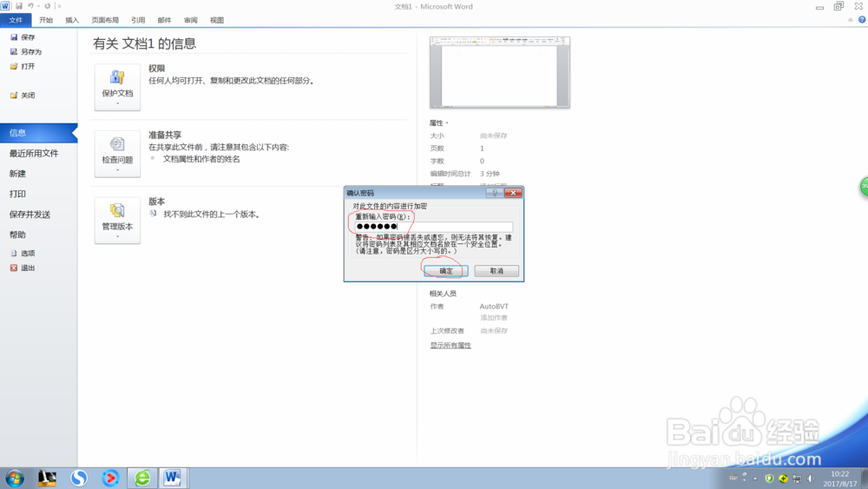Select 信息 in the backstage menu
The image size is (868, 489).
pyautogui.click(x=39, y=133)
